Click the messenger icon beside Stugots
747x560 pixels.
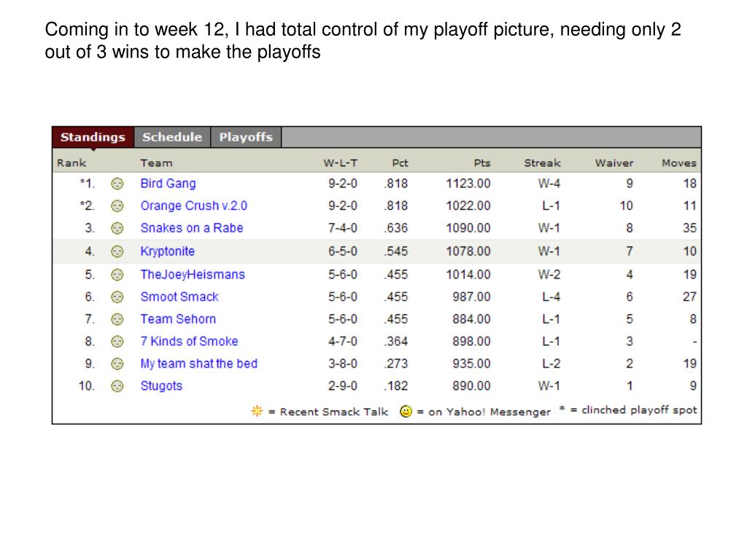[x=117, y=386]
